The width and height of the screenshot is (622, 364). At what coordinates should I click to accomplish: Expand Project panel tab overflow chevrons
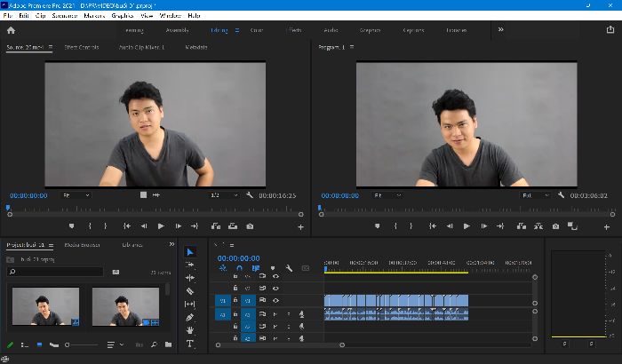click(171, 244)
